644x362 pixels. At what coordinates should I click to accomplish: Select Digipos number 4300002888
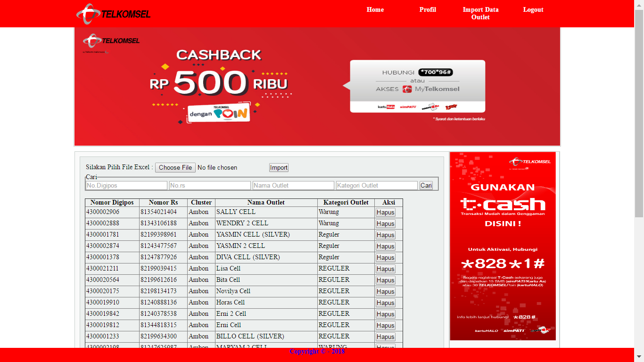pos(103,223)
